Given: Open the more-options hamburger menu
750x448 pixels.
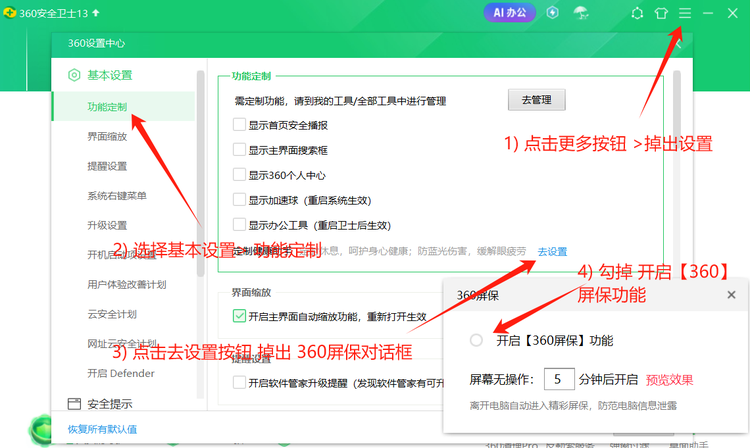Looking at the screenshot, I should (685, 13).
